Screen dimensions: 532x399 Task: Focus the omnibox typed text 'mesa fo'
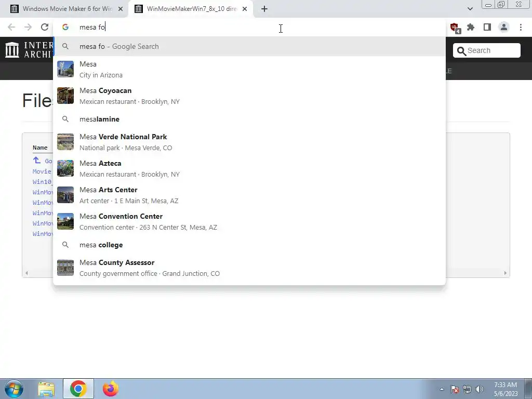click(x=92, y=27)
